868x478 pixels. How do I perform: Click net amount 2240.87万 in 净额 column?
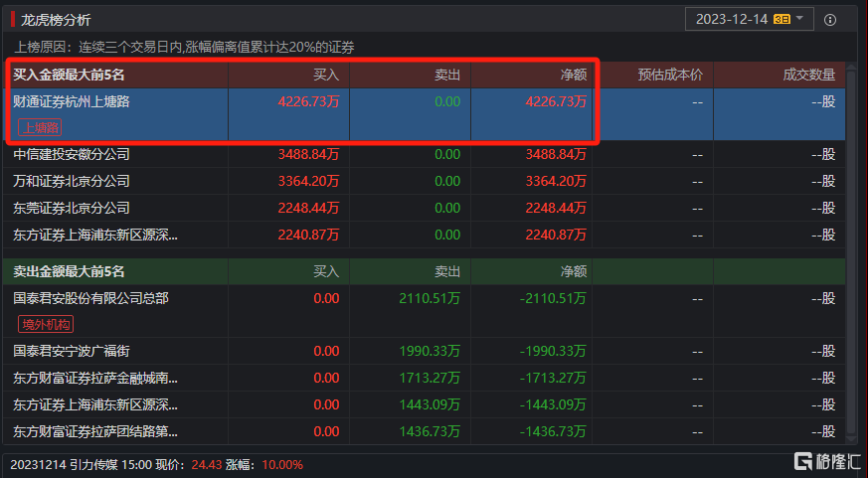click(x=556, y=235)
